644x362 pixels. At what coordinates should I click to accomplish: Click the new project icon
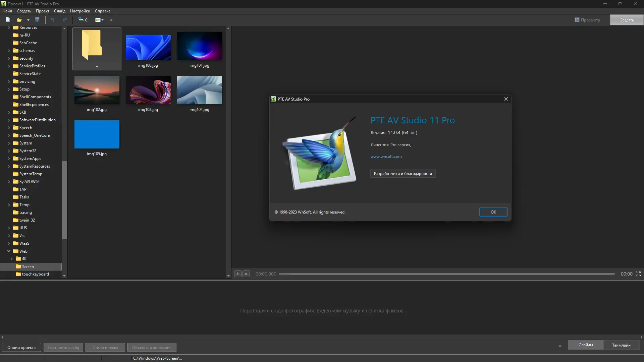click(8, 20)
